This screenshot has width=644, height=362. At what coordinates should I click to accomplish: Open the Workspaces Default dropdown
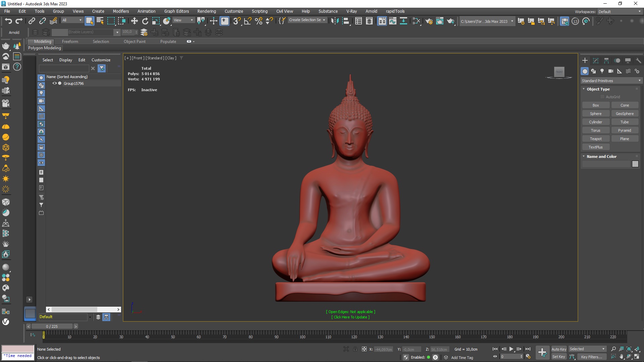coord(620,12)
